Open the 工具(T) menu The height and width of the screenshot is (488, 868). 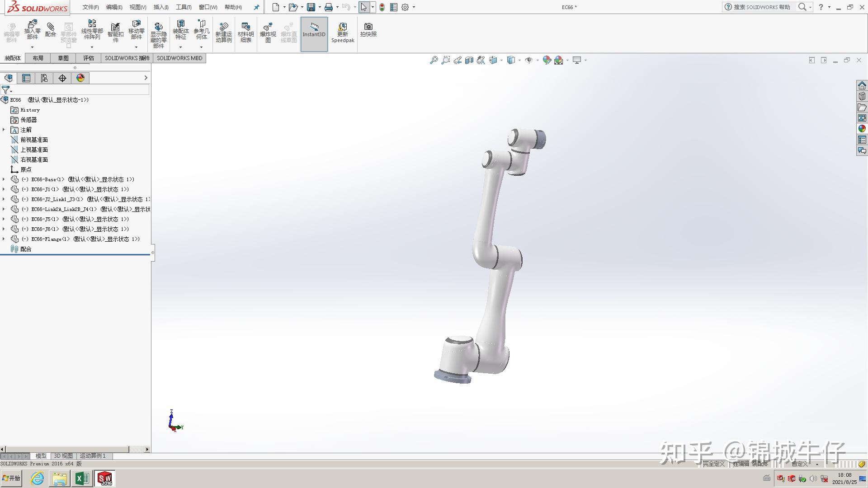tap(184, 7)
